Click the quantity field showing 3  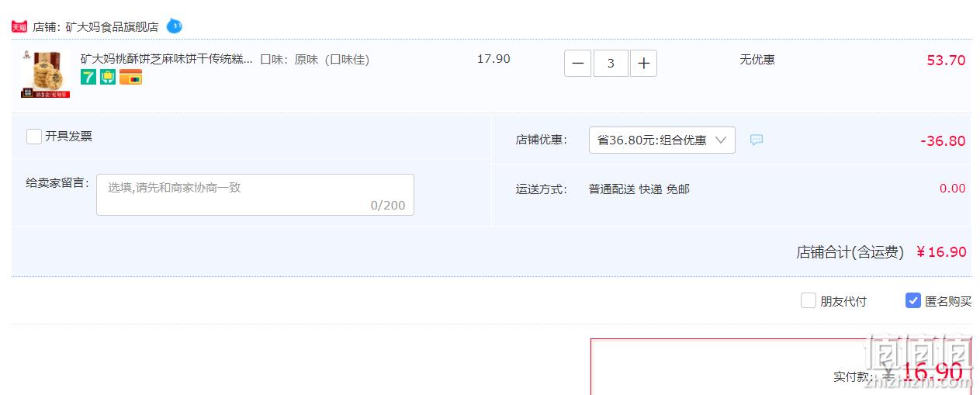pos(611,64)
